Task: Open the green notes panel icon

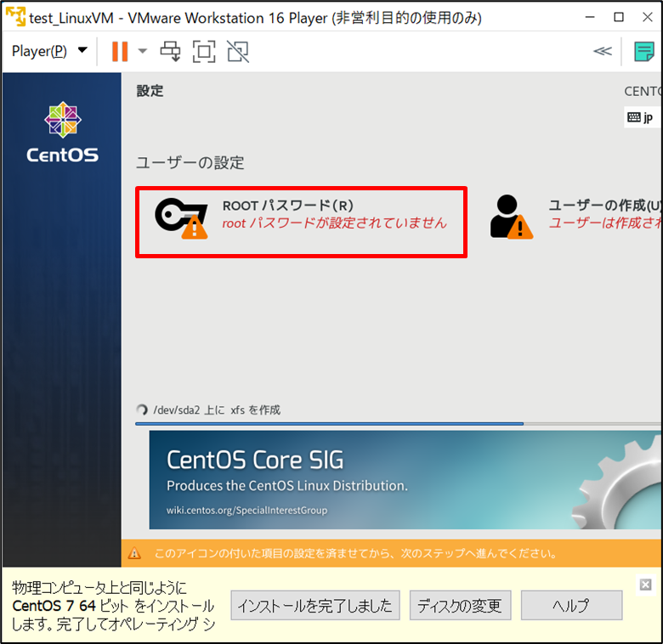Action: tap(644, 52)
